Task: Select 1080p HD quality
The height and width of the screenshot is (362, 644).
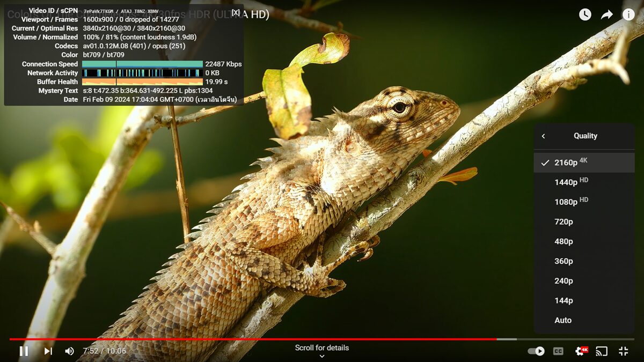Action: click(x=584, y=202)
